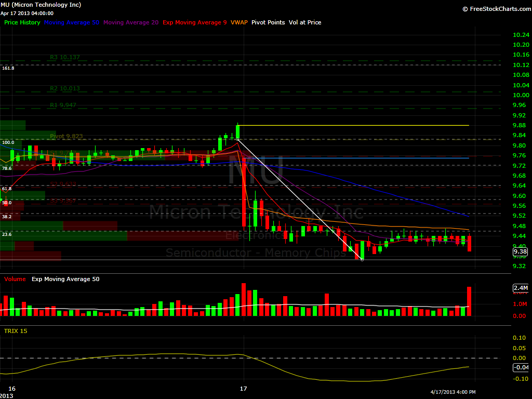Click the MU (Micron Technology Inc) title
The width and height of the screenshot is (532, 399).
(x=41, y=5)
